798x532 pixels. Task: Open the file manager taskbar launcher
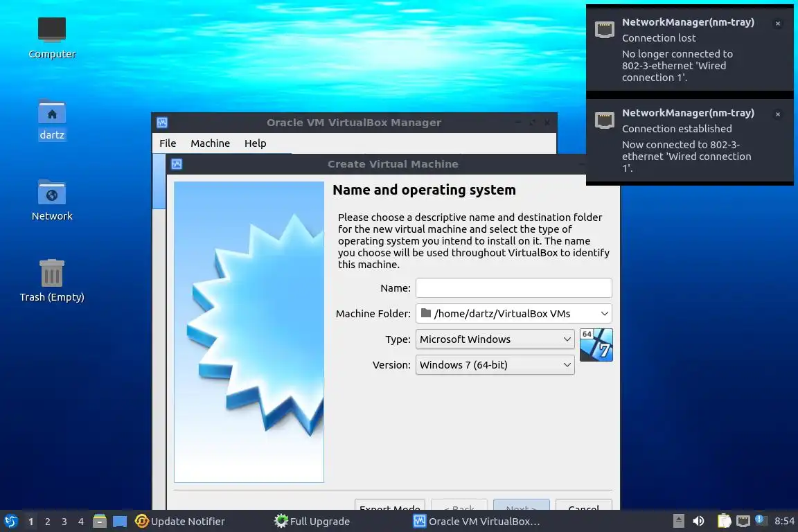tap(100, 521)
